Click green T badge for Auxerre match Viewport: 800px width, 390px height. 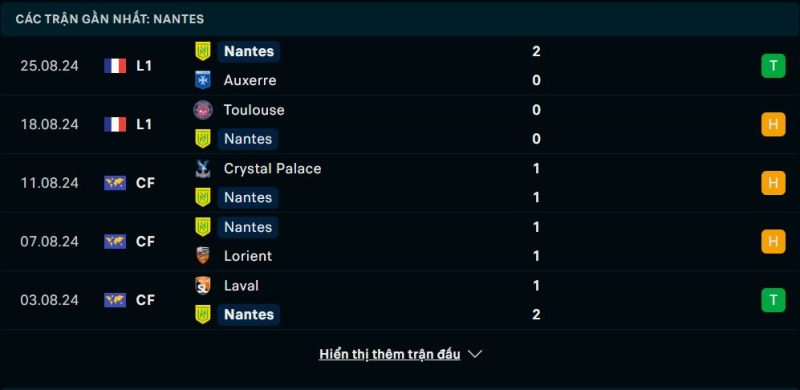coord(773,66)
